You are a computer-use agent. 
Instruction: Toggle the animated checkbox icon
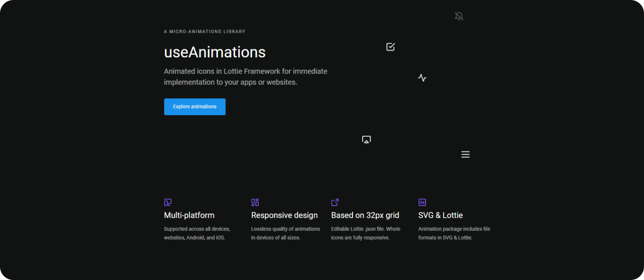click(391, 47)
